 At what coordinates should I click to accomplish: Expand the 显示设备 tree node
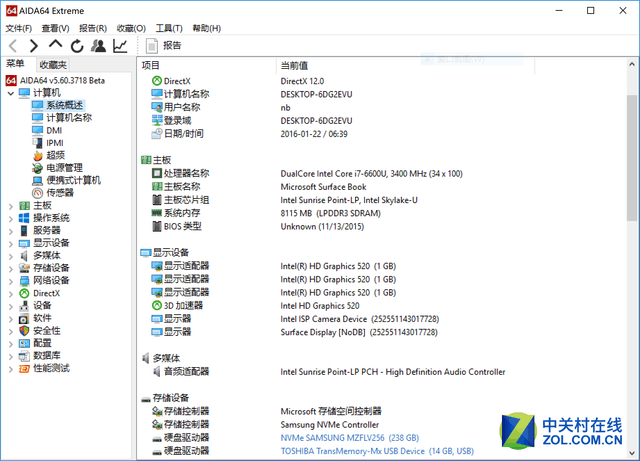point(11,244)
